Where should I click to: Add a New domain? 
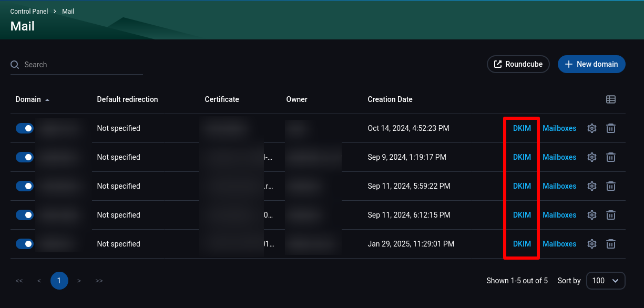(x=591, y=64)
